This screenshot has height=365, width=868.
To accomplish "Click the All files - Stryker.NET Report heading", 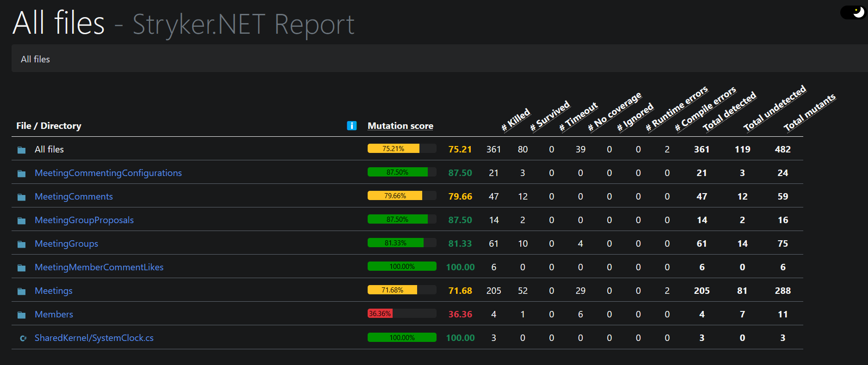I will tap(184, 23).
